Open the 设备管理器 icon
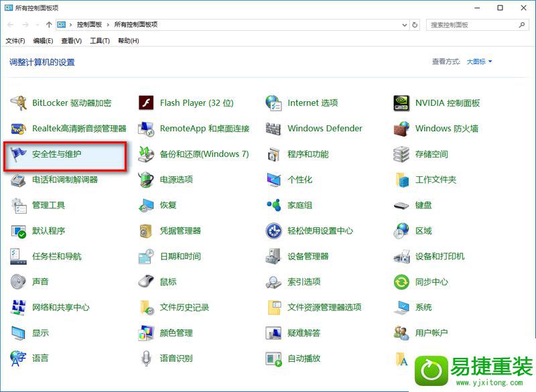This screenshot has width=536, height=392. pos(273,257)
